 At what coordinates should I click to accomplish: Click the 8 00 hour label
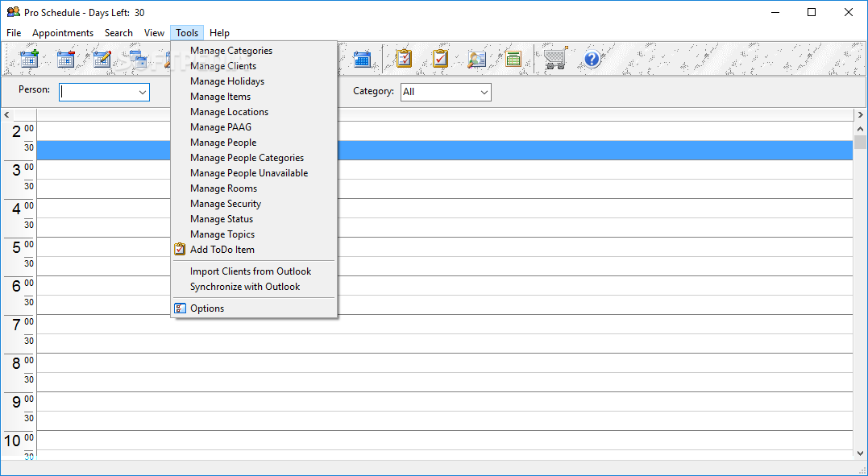(x=23, y=362)
